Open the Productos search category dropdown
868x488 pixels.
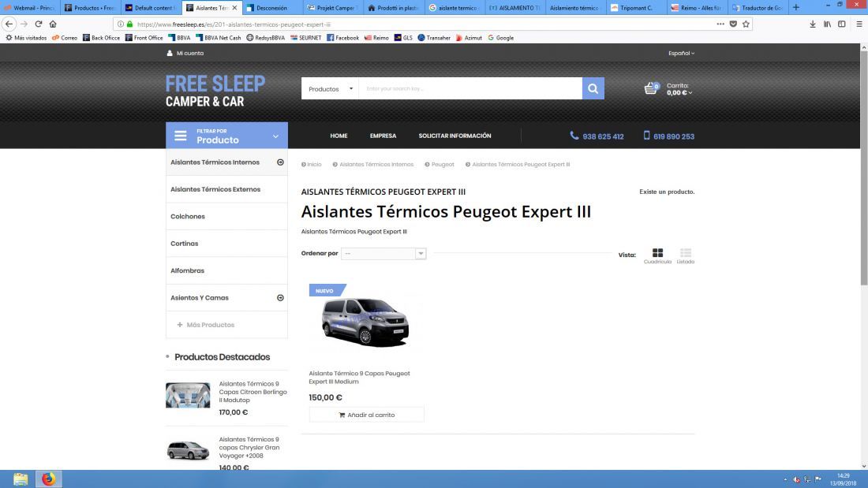[x=331, y=88]
